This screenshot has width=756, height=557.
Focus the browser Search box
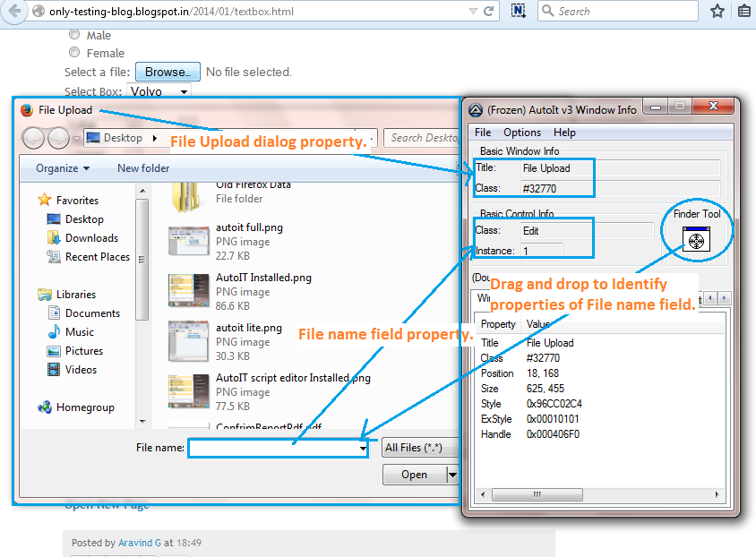(618, 11)
